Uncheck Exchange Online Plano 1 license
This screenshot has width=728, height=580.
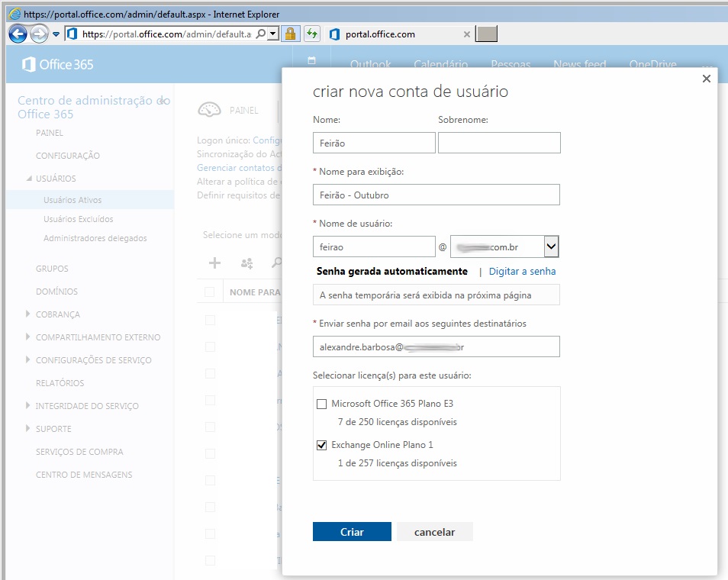(x=321, y=446)
